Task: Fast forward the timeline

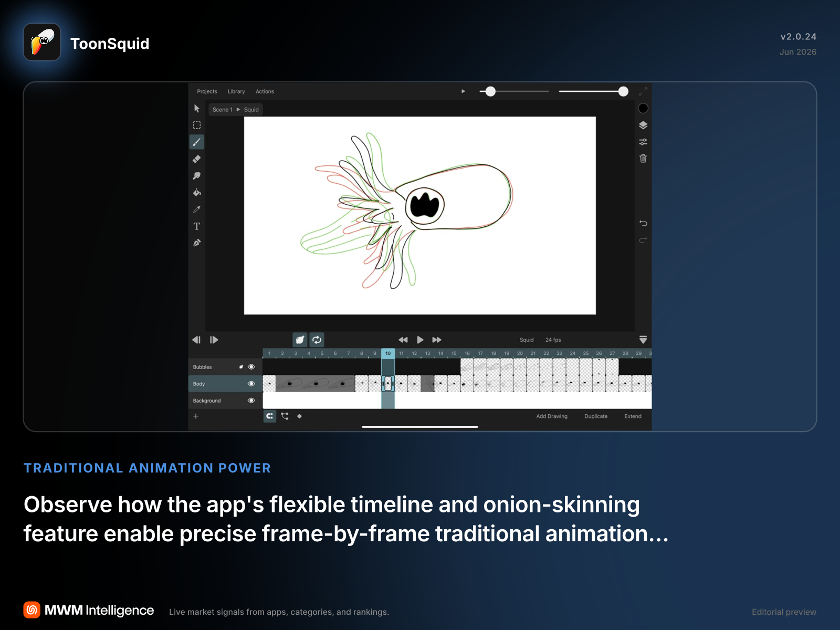Action: point(437,340)
